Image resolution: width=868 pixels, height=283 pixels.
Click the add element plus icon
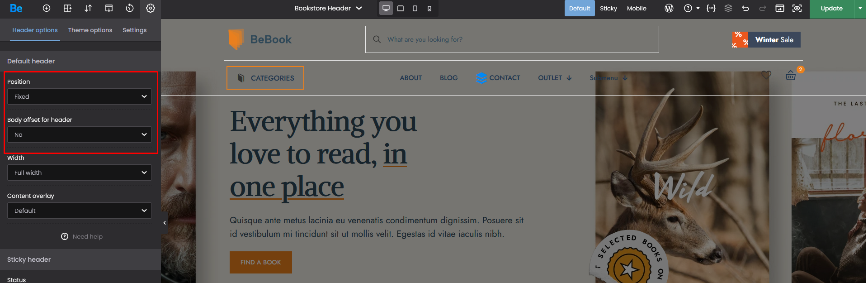click(47, 8)
